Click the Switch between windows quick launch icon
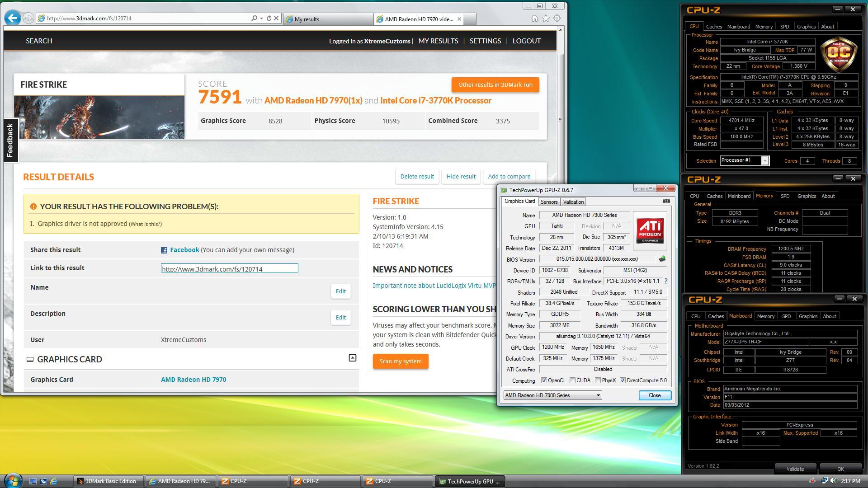 pyautogui.click(x=43, y=481)
